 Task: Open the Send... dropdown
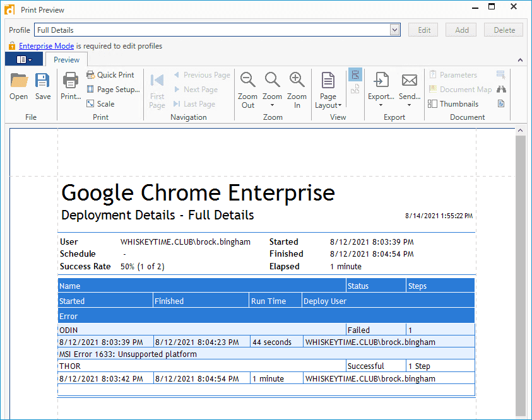click(410, 90)
